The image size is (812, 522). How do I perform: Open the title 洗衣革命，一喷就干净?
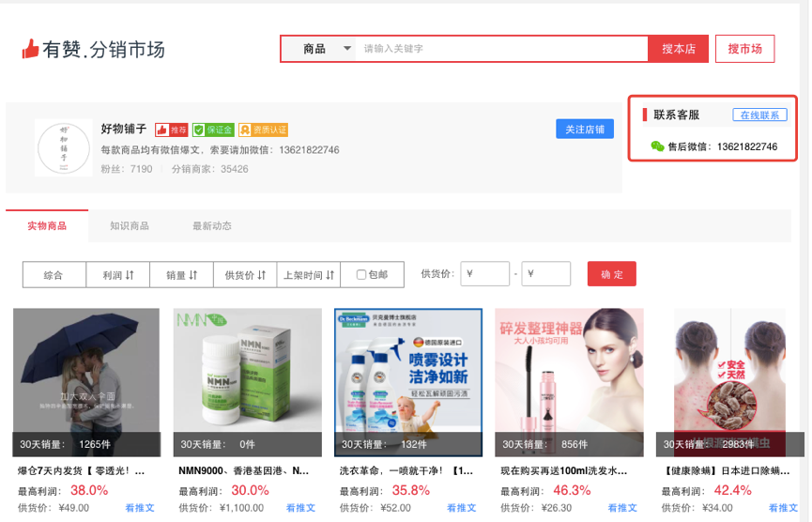406,471
